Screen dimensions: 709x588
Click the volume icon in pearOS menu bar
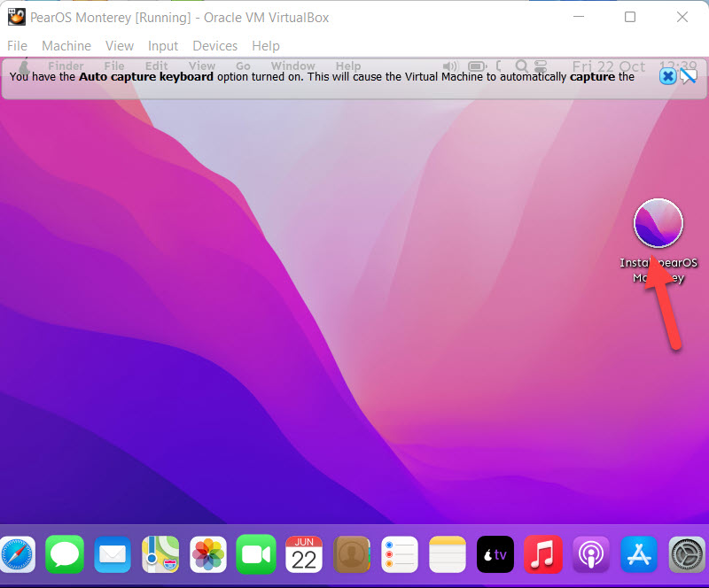450,66
